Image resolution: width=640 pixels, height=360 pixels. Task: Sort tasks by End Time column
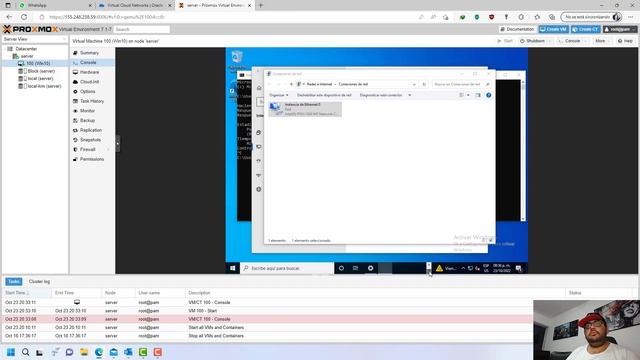(x=77, y=293)
